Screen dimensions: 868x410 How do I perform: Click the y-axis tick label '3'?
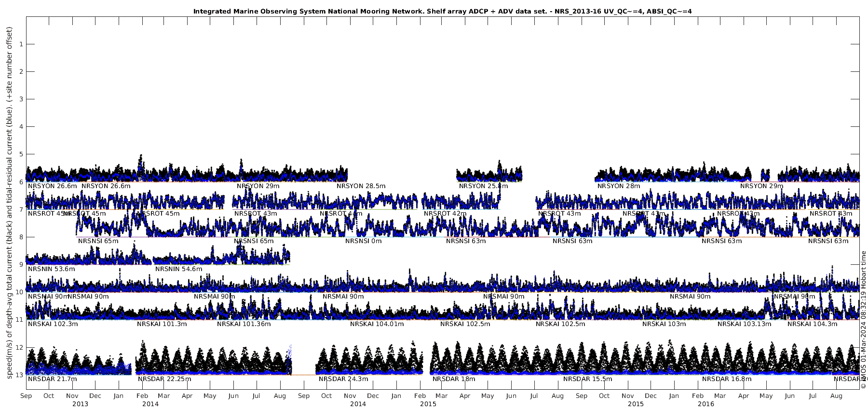click(x=21, y=99)
